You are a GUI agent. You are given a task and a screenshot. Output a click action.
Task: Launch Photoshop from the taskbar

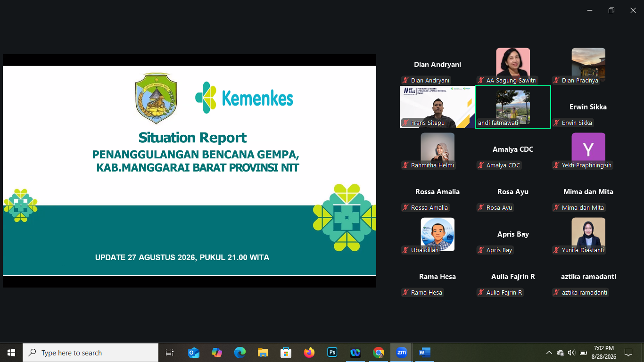click(x=332, y=353)
